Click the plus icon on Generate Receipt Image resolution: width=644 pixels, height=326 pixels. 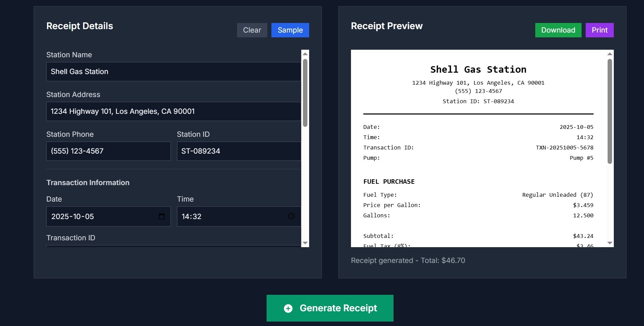tap(288, 309)
